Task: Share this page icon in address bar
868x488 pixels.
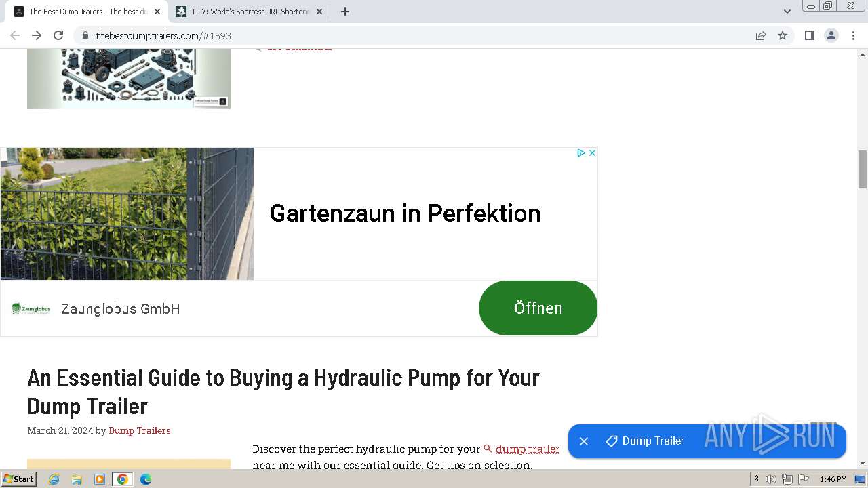Action: tap(761, 35)
